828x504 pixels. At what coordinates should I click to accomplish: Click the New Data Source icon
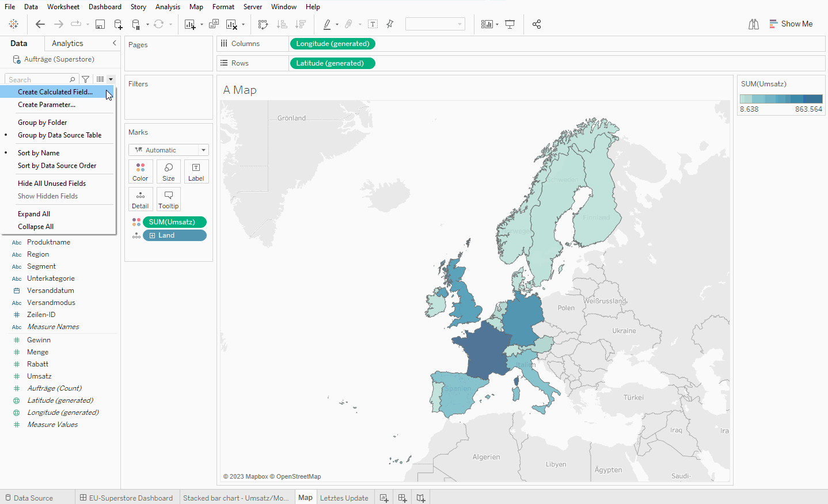pyautogui.click(x=118, y=24)
